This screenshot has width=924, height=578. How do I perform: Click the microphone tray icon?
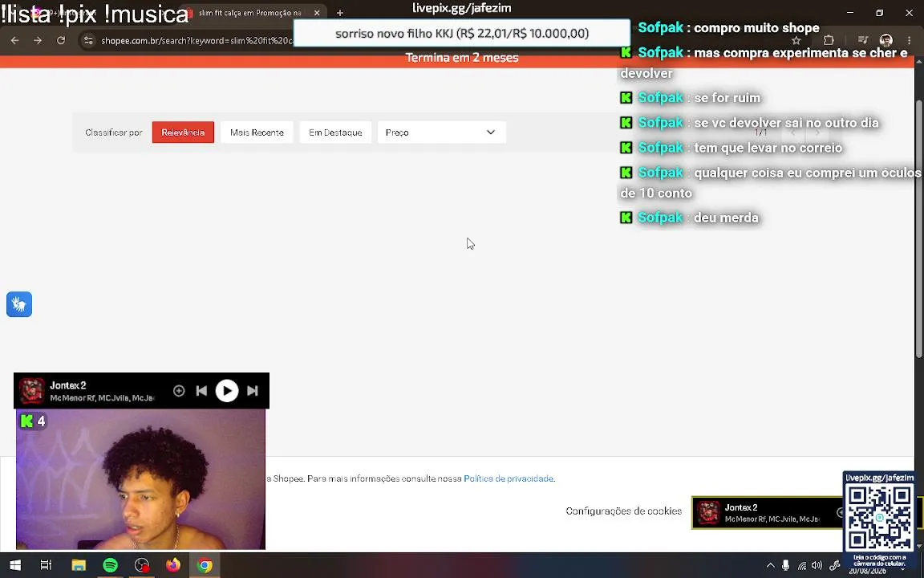click(785, 566)
